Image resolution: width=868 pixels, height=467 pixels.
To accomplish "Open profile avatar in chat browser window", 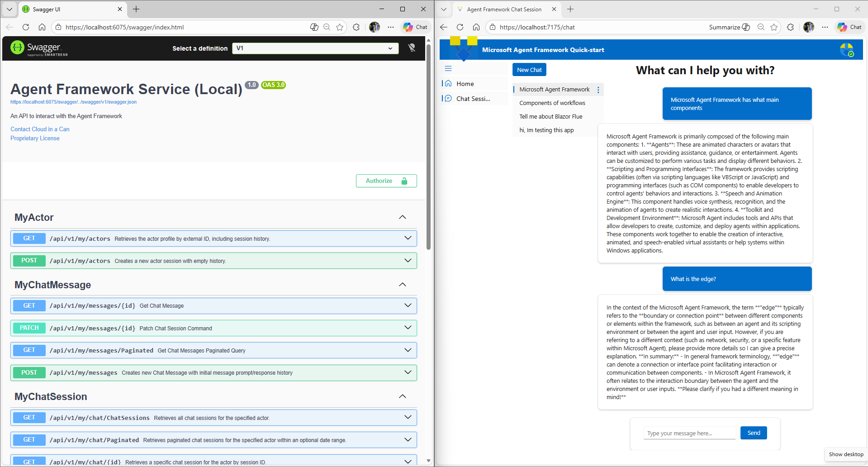I will coord(809,27).
